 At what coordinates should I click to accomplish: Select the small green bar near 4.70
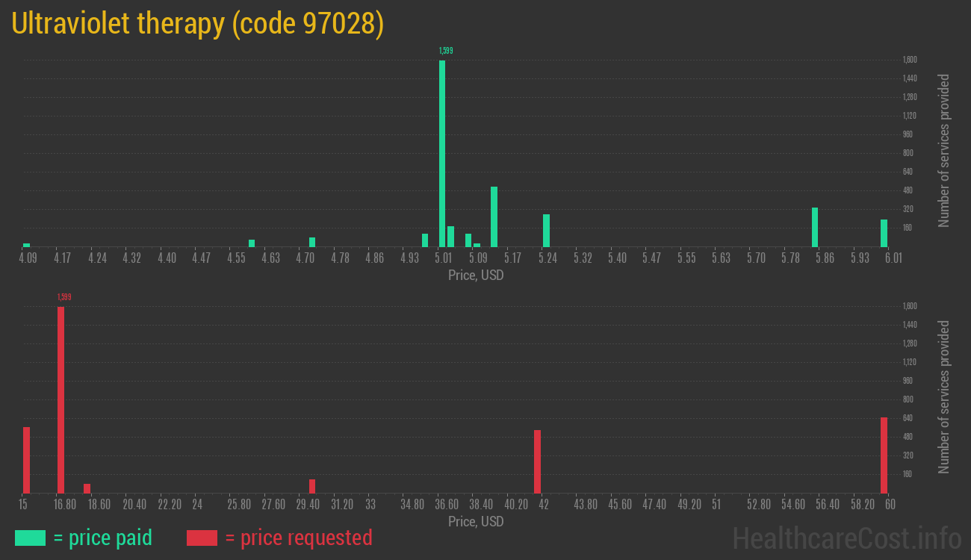click(312, 242)
